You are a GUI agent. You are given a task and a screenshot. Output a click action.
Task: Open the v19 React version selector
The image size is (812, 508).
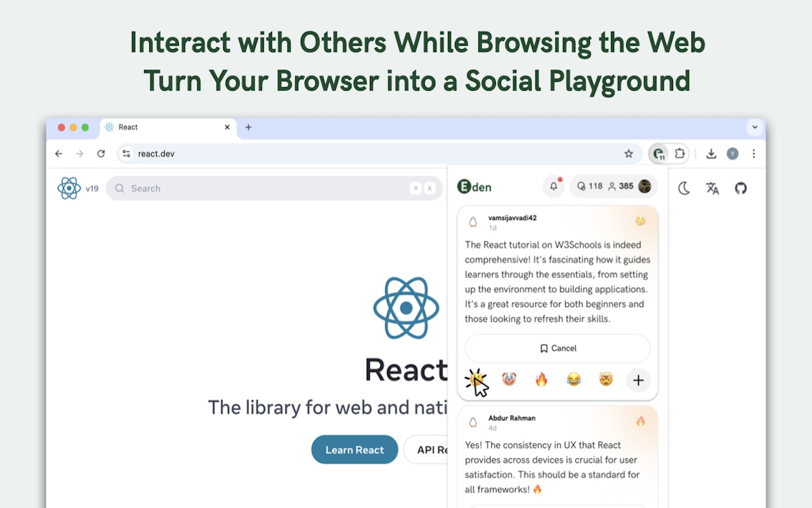tap(92, 189)
